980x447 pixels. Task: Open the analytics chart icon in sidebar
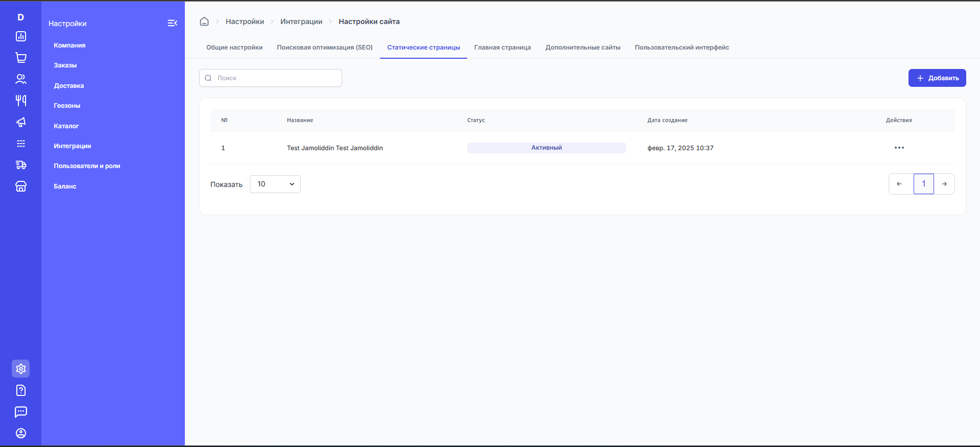pyautogui.click(x=21, y=36)
